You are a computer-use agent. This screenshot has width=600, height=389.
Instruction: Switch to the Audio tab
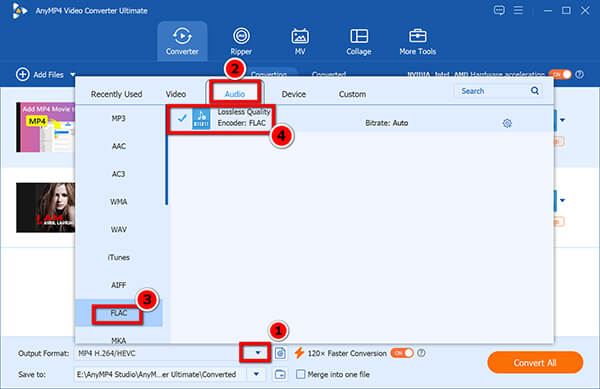click(235, 94)
